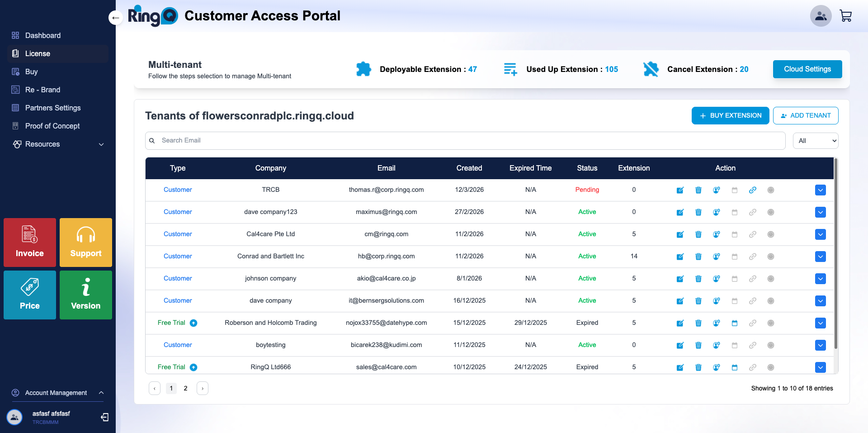This screenshot has width=868, height=433.
Task: Open the All status filter dropdown
Action: (x=815, y=140)
